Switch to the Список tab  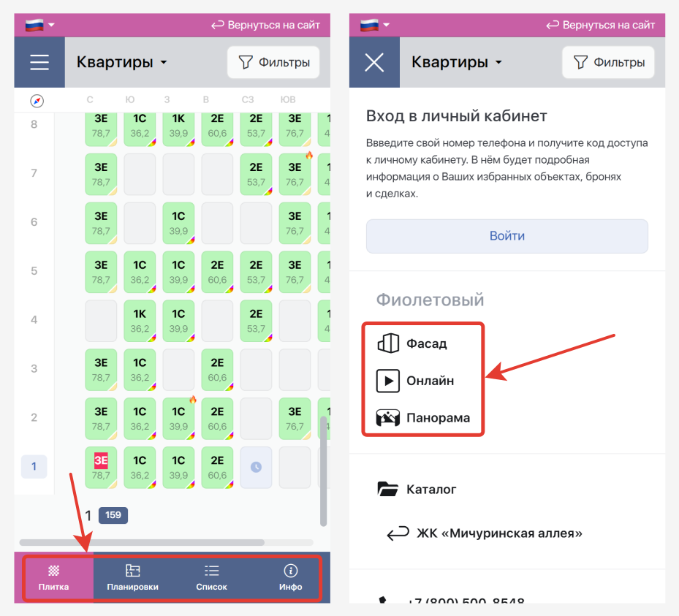tap(211, 577)
